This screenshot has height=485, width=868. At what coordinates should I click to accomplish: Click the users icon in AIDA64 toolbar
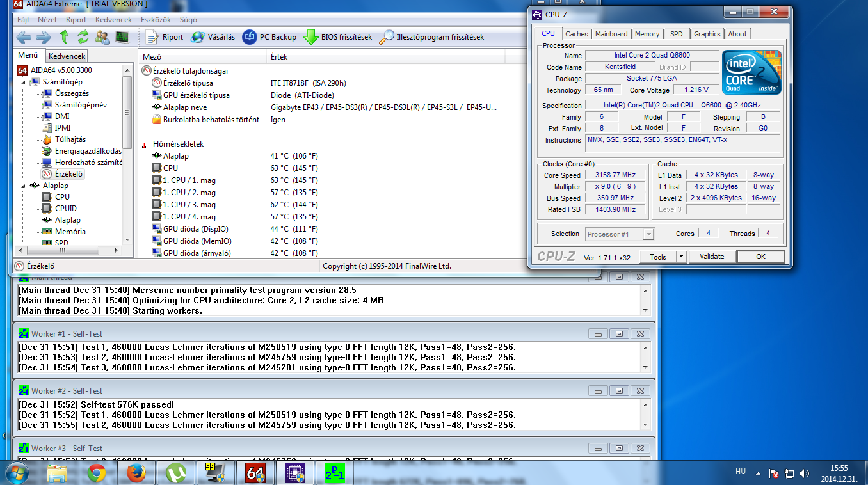click(x=102, y=37)
